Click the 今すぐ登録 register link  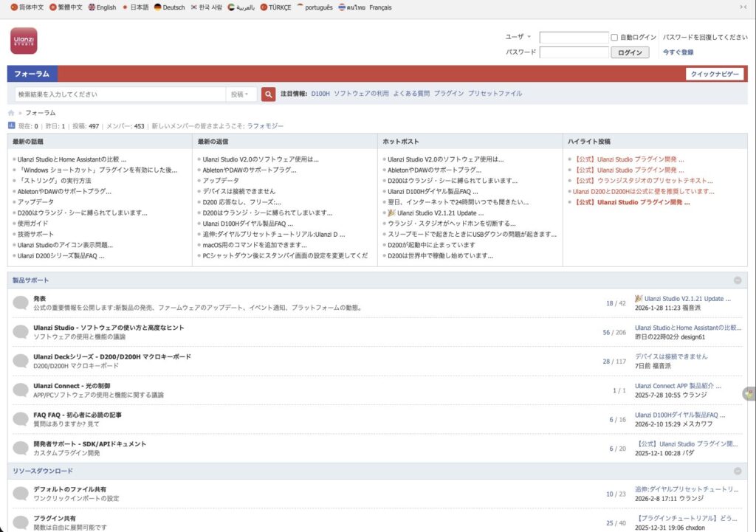point(678,52)
